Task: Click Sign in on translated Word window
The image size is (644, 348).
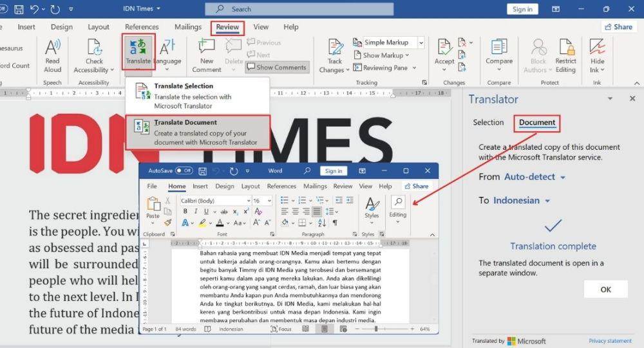Action: click(x=333, y=170)
